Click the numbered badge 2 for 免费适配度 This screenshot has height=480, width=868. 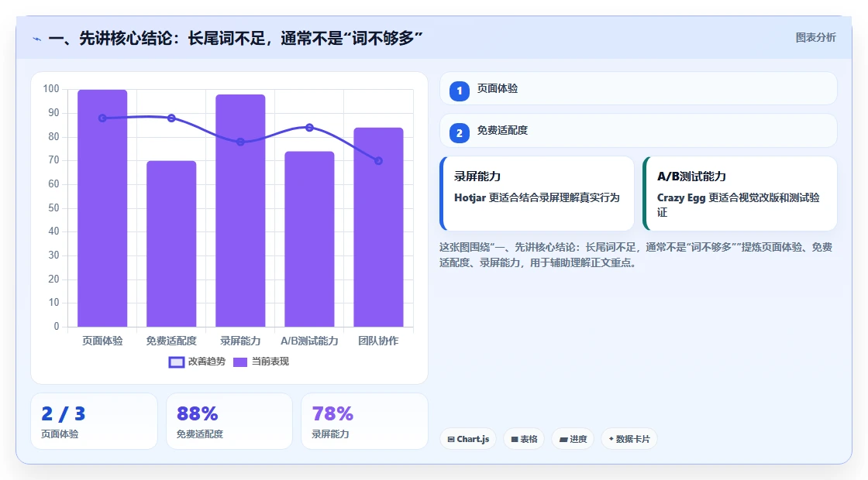tap(459, 132)
